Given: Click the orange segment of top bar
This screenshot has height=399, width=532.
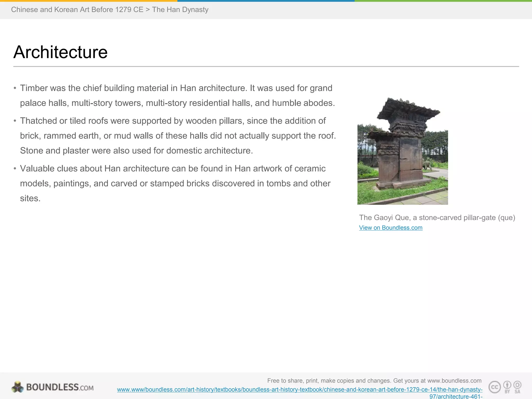Looking at the screenshot, I should coord(88,1).
